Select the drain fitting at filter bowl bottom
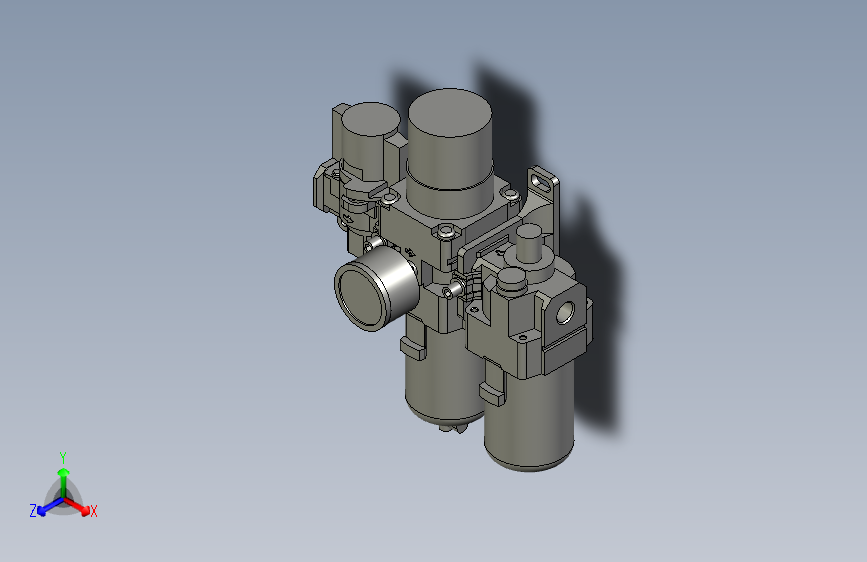 pyautogui.click(x=452, y=428)
